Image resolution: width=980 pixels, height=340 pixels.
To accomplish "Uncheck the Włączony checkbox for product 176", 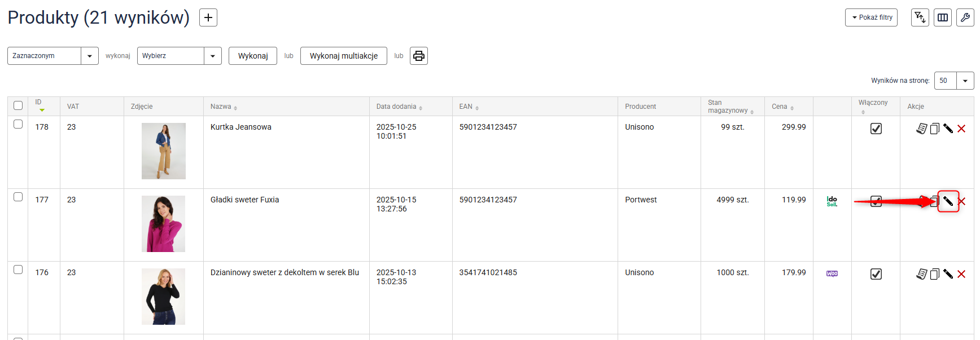I will click(x=876, y=274).
